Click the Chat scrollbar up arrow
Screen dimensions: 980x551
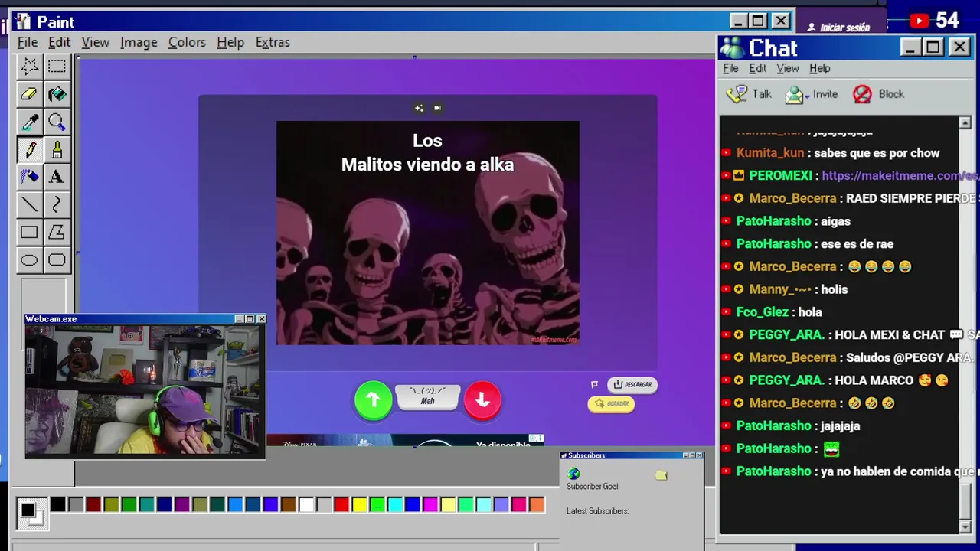pos(965,122)
